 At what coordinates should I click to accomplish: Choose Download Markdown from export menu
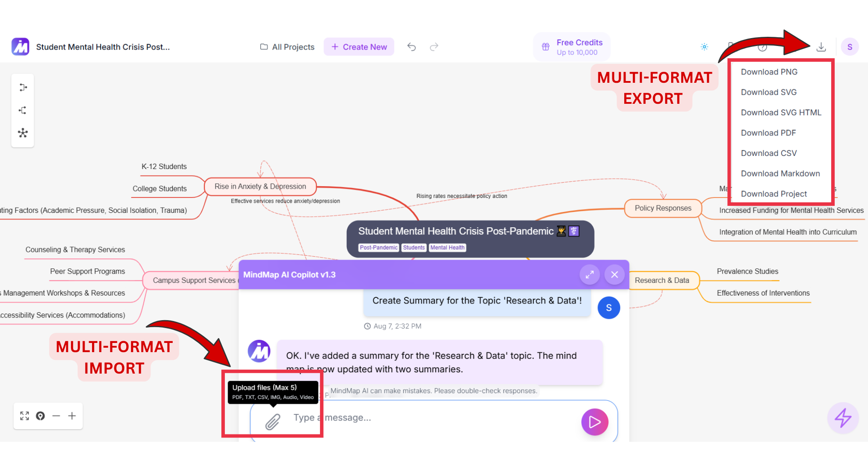[780, 173]
